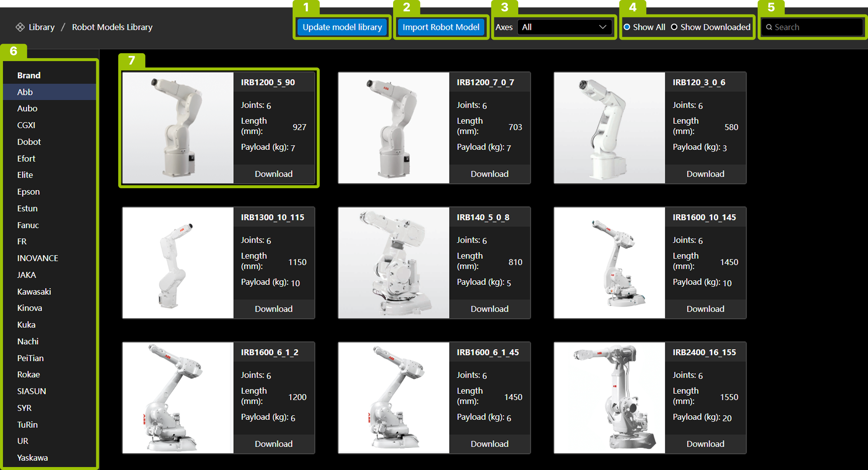Click the search magnifier icon
This screenshot has width=868, height=470.
pos(769,27)
